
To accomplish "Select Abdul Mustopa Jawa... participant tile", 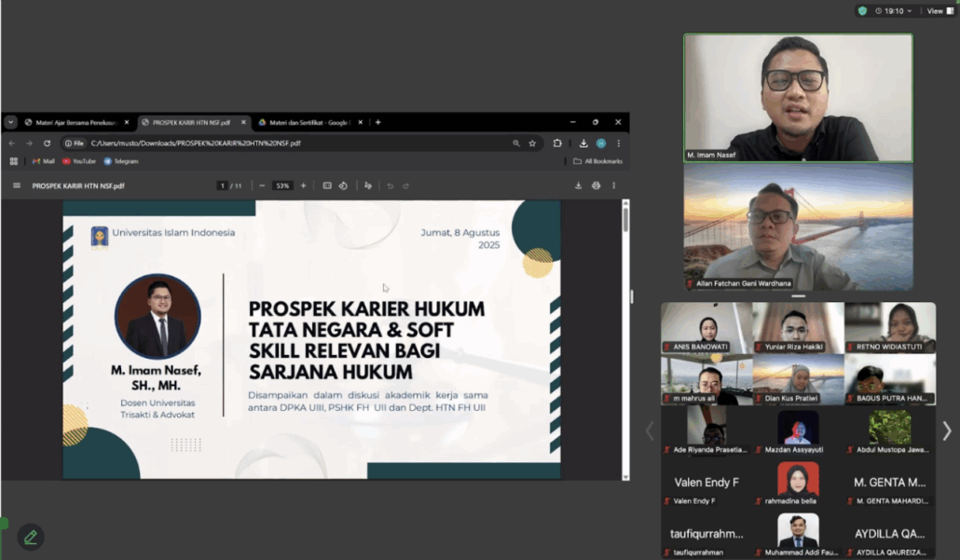I will [x=890, y=430].
